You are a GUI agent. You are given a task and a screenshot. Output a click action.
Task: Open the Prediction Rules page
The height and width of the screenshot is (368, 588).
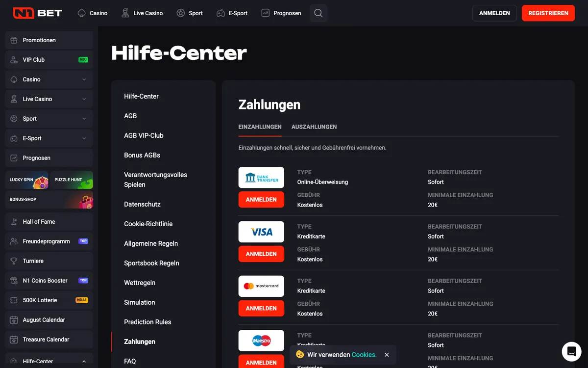(x=147, y=322)
